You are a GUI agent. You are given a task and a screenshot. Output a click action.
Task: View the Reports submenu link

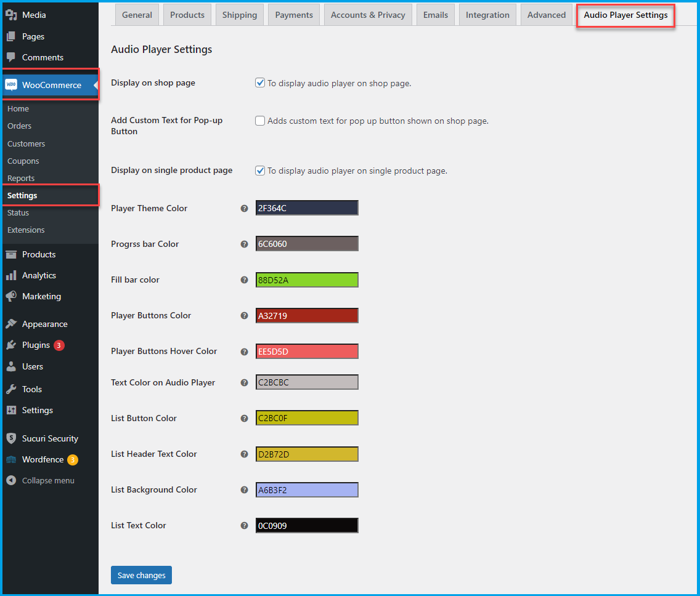[x=21, y=178]
